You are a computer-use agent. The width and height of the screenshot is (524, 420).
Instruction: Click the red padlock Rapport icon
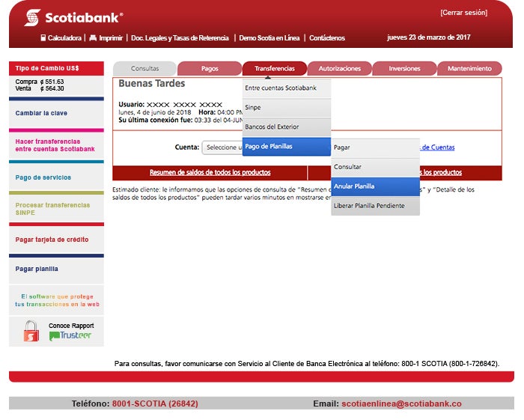[31, 331]
